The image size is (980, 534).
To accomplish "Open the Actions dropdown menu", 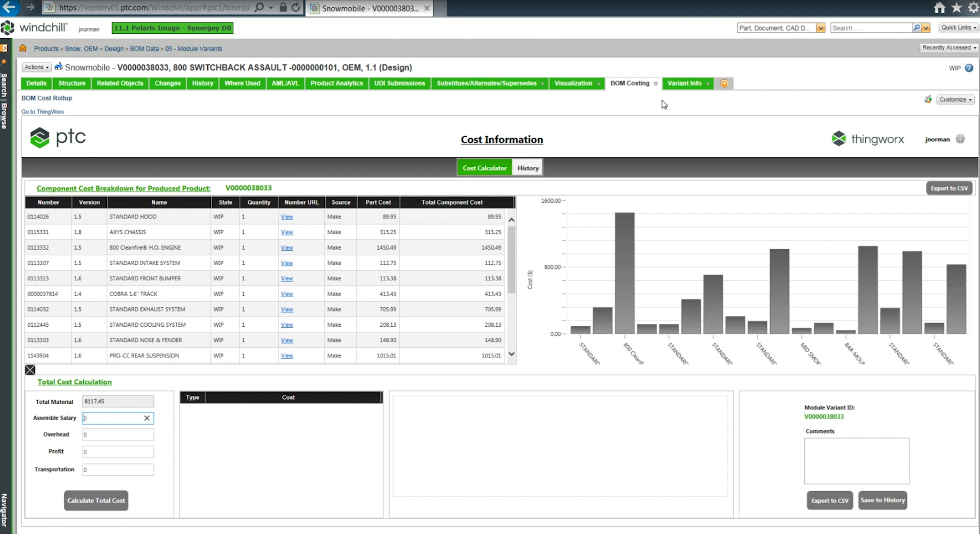I will coord(36,67).
